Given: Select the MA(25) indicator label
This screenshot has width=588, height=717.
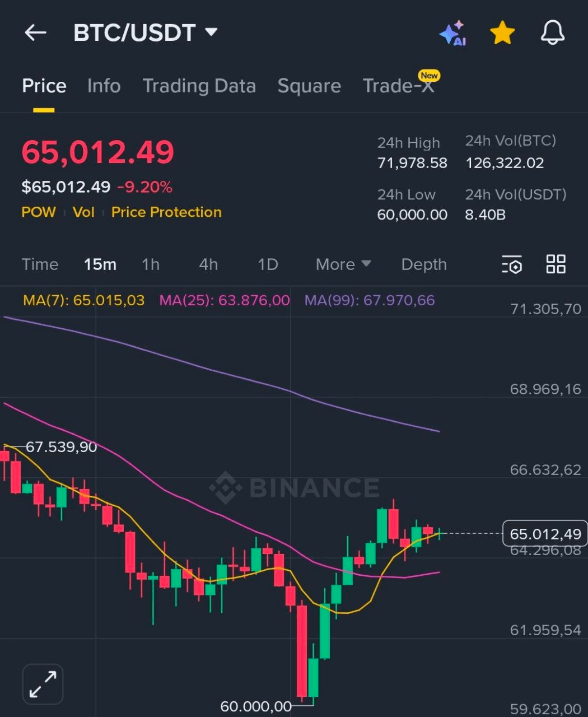Looking at the screenshot, I should coord(223,300).
